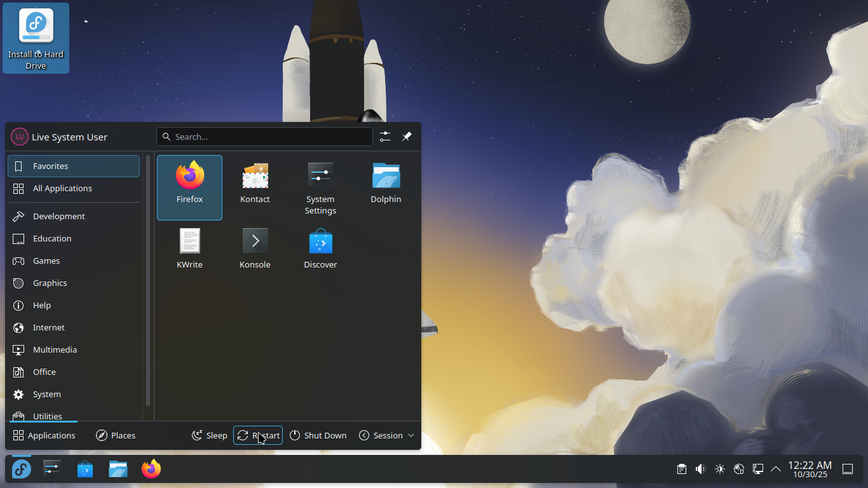
Task: Open Kontact from the Favorites grid
Action: (255, 187)
